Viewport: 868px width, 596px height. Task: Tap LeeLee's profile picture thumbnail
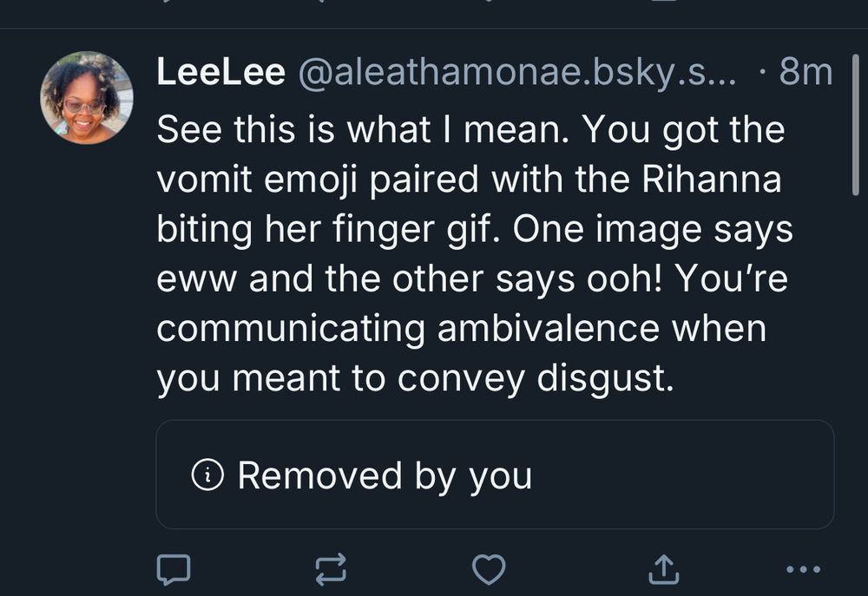pyautogui.click(x=88, y=96)
